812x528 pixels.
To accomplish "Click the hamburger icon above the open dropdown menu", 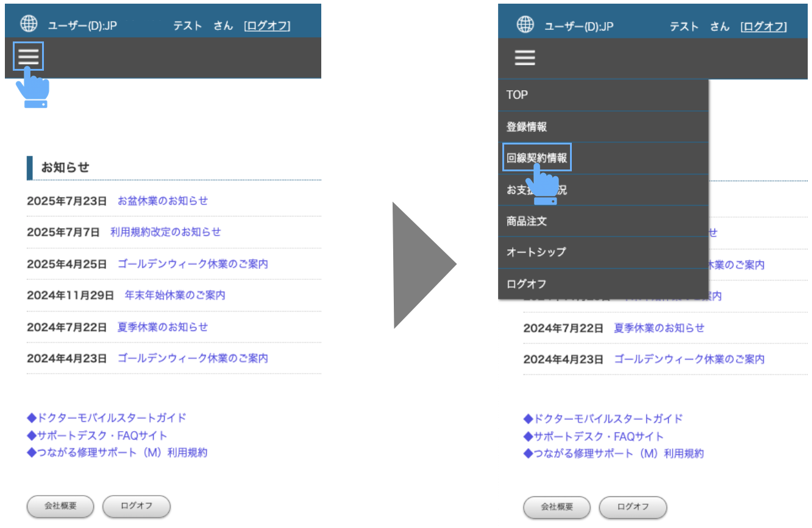I will tap(524, 57).
